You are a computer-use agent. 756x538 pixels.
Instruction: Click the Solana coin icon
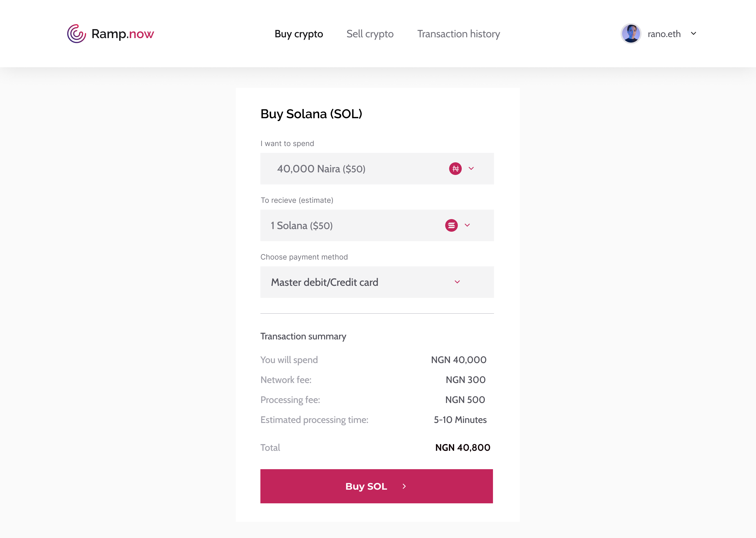pyautogui.click(x=451, y=226)
